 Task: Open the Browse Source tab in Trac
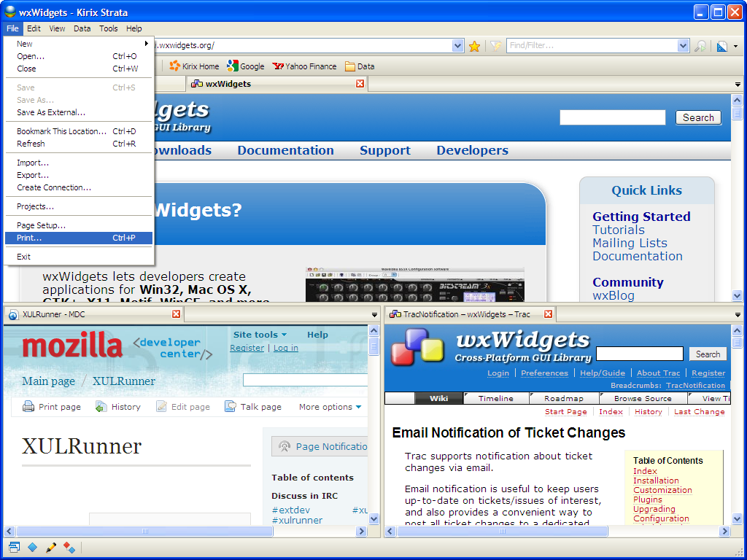pos(643,398)
